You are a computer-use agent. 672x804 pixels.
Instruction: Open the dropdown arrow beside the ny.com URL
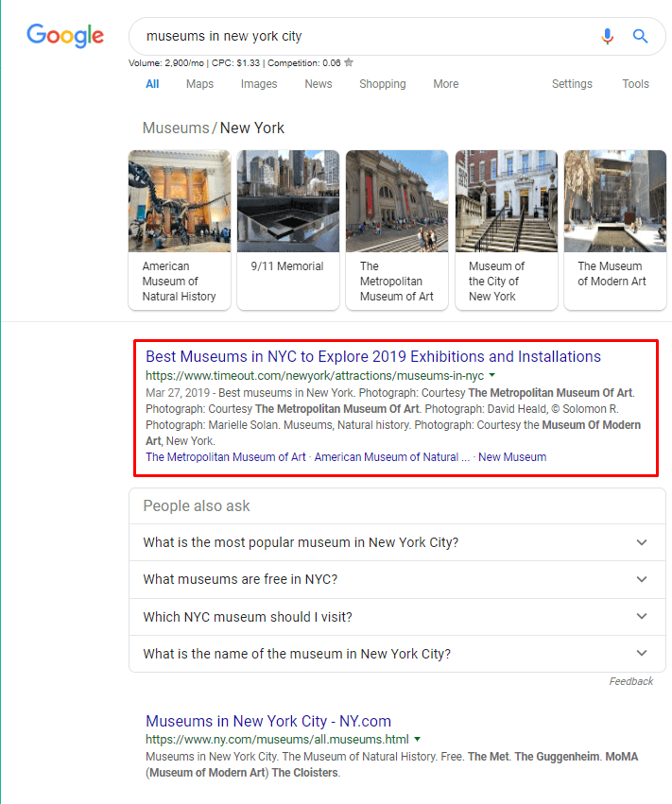pyautogui.click(x=417, y=740)
